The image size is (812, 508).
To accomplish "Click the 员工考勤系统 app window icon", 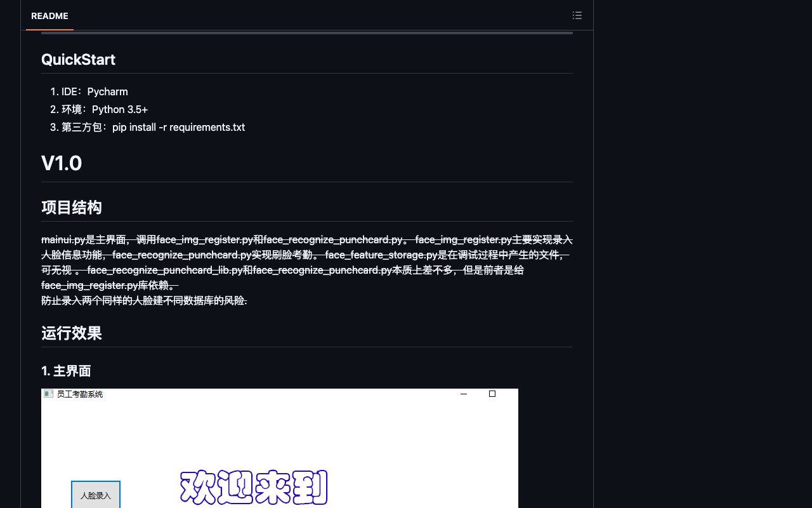I will pos(48,394).
